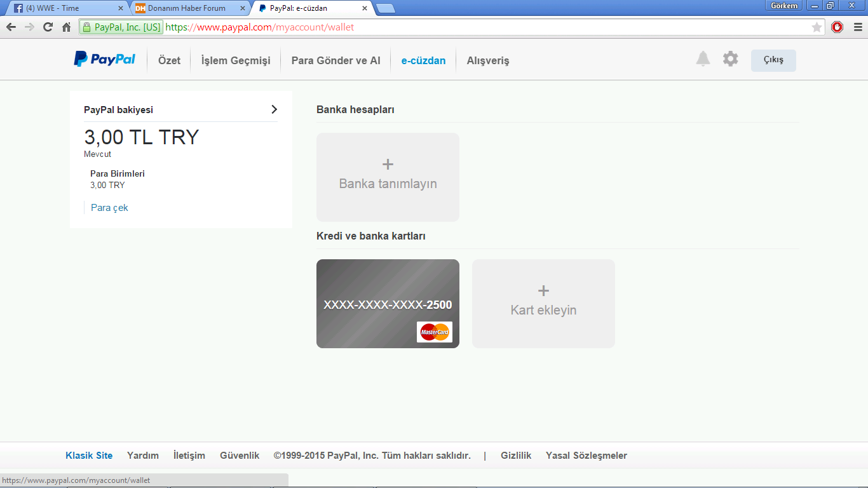Image resolution: width=868 pixels, height=488 pixels.
Task: Click the PayPal logo
Action: tap(105, 60)
